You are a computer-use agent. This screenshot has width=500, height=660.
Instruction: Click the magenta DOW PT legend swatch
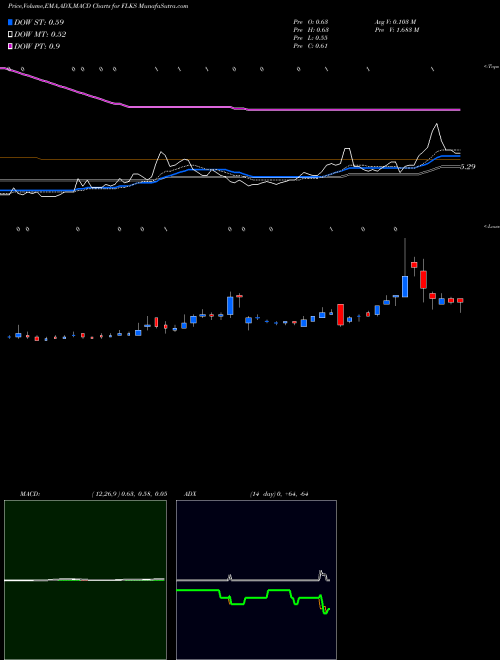pyautogui.click(x=10, y=46)
